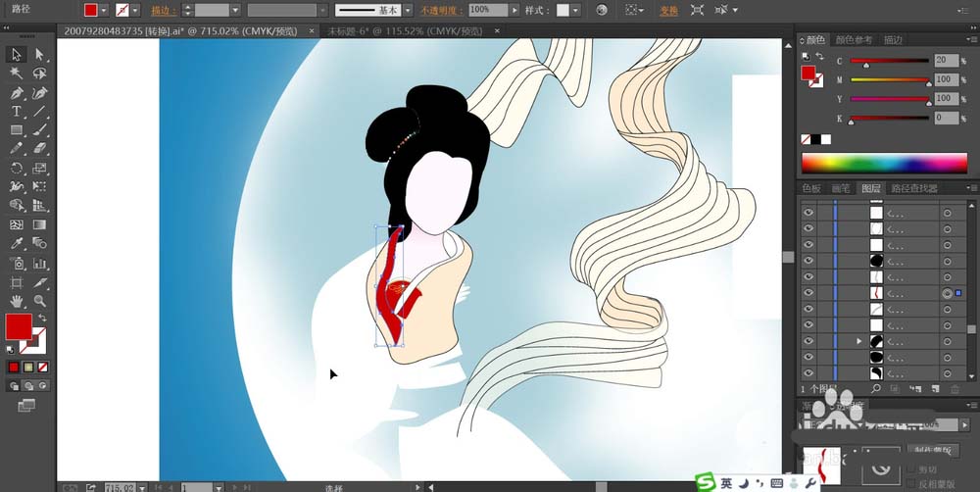
Task: Enable the 剪切 checkbox
Action: [x=911, y=468]
